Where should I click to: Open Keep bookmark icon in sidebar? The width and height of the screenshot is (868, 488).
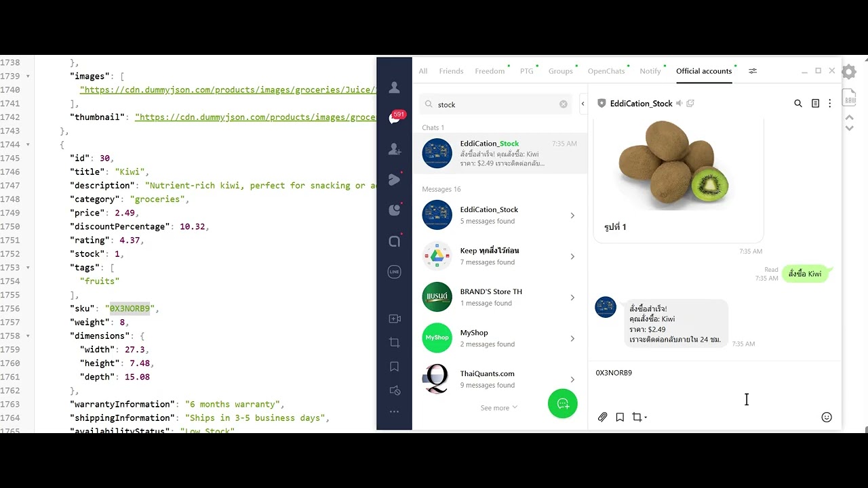[x=395, y=367]
